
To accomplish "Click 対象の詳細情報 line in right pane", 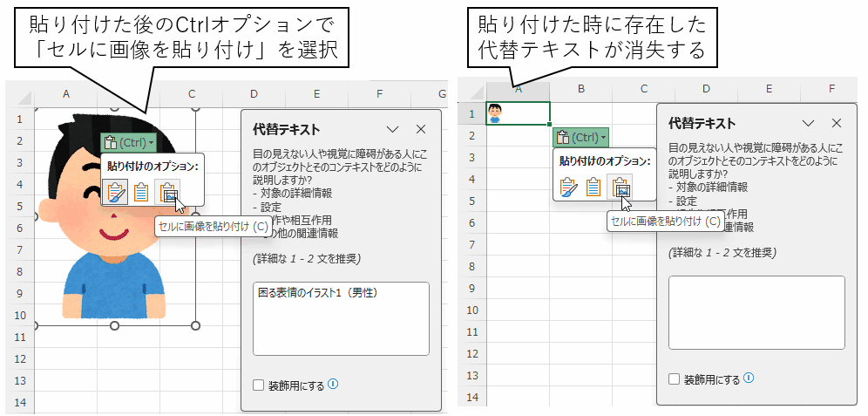I will tap(708, 188).
